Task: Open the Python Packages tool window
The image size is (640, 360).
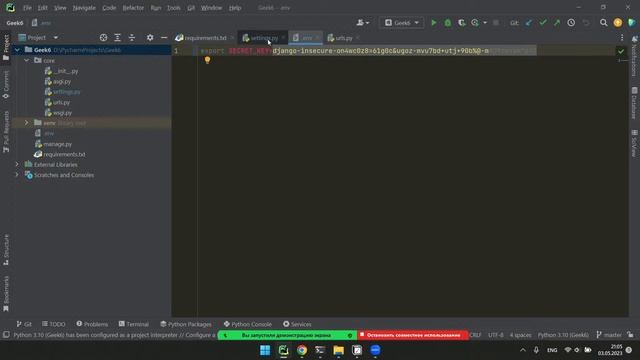Action: pos(186,324)
